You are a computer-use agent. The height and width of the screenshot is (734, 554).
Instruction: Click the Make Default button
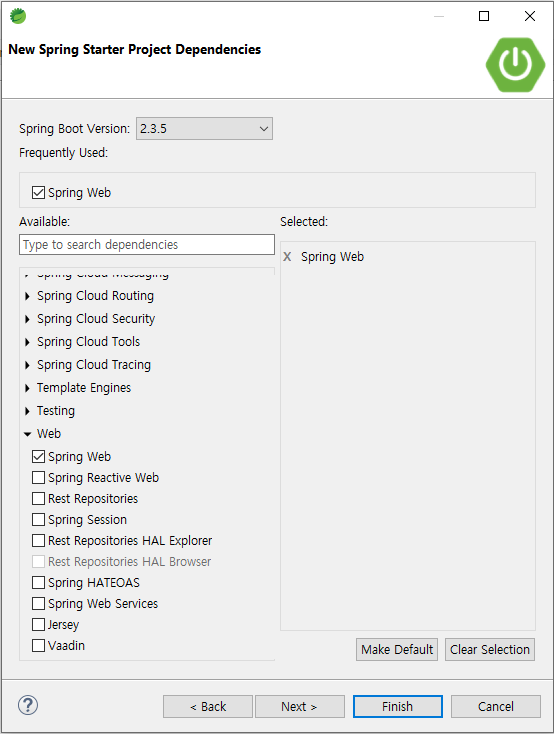[x=397, y=649]
